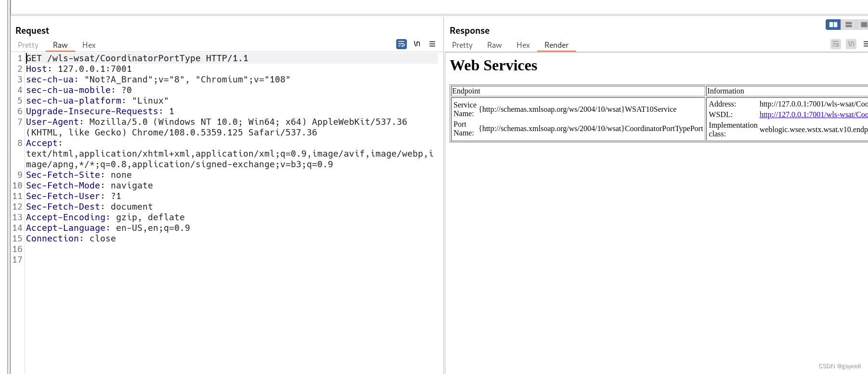Viewport: 868px width, 374px height.
Task: Select Hex tab in Response panel
Action: (523, 45)
